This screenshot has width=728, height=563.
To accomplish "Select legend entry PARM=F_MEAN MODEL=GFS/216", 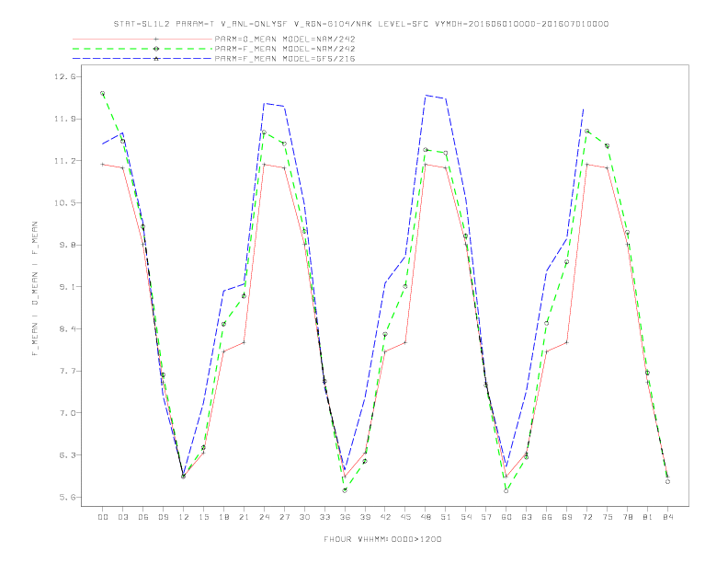I will 285,59.
